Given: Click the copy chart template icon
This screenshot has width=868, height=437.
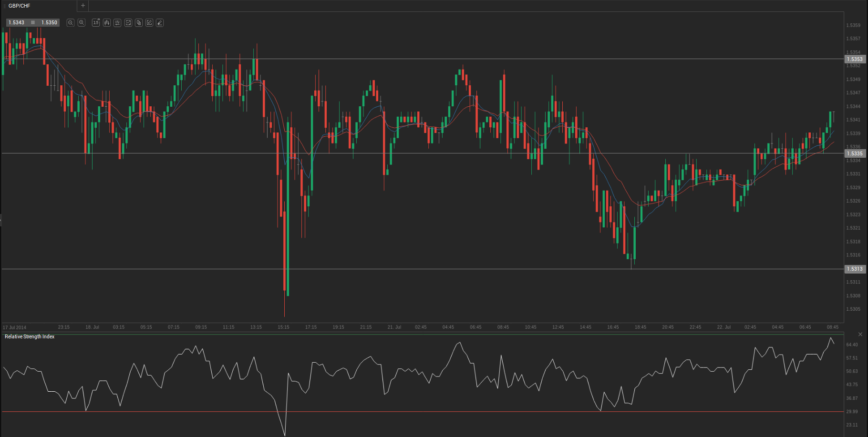Looking at the screenshot, I should (139, 22).
